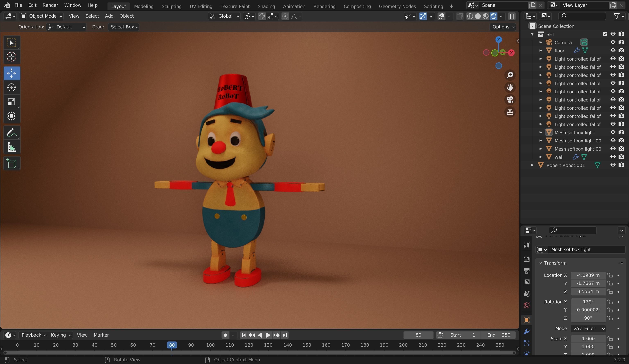The width and height of the screenshot is (629, 364).
Task: Toggle proportional editing
Action: (285, 16)
